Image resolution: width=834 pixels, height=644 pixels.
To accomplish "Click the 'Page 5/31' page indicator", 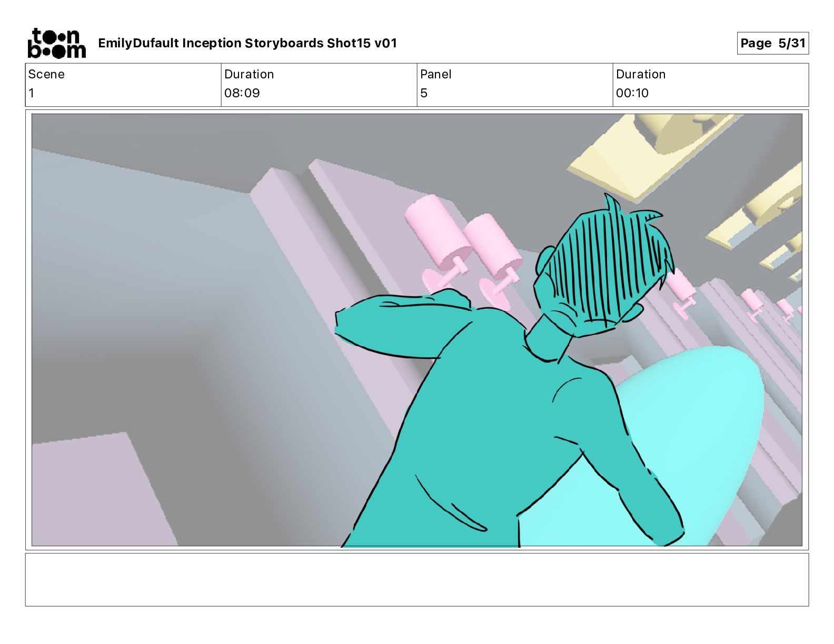I will tap(772, 43).
